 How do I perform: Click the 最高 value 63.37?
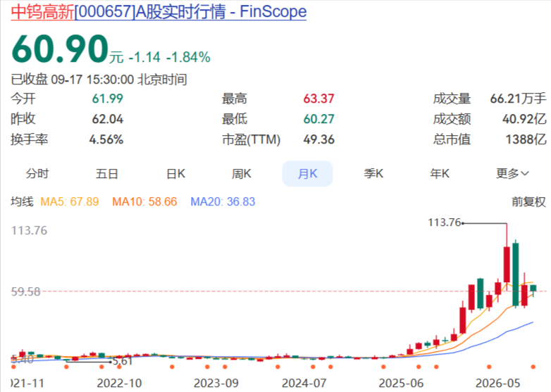pyautogui.click(x=318, y=99)
